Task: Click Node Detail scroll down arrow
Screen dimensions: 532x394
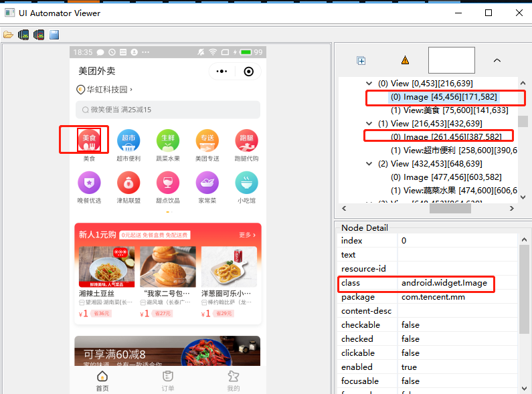Action: 524,388
